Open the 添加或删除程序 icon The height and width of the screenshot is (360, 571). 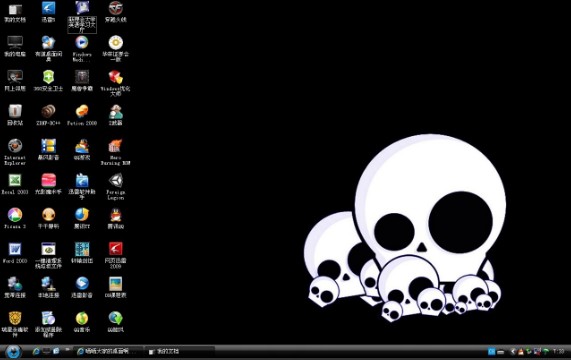coord(48,324)
